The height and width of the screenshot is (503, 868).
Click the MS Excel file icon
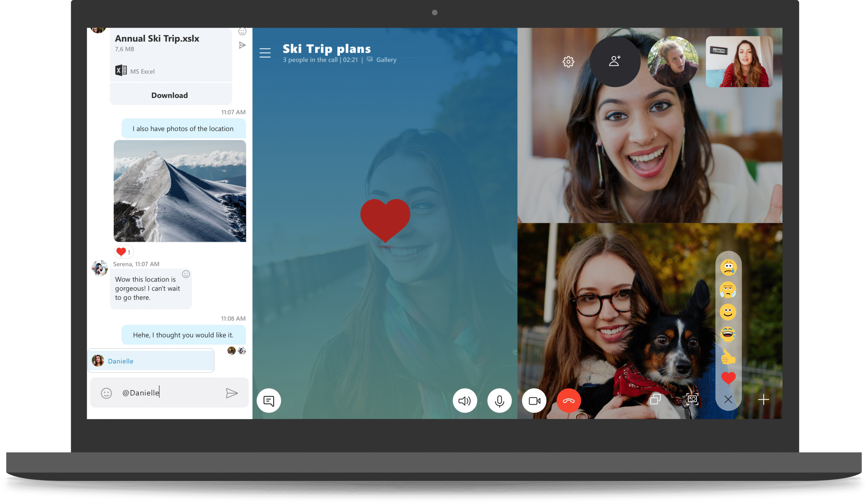tap(121, 71)
